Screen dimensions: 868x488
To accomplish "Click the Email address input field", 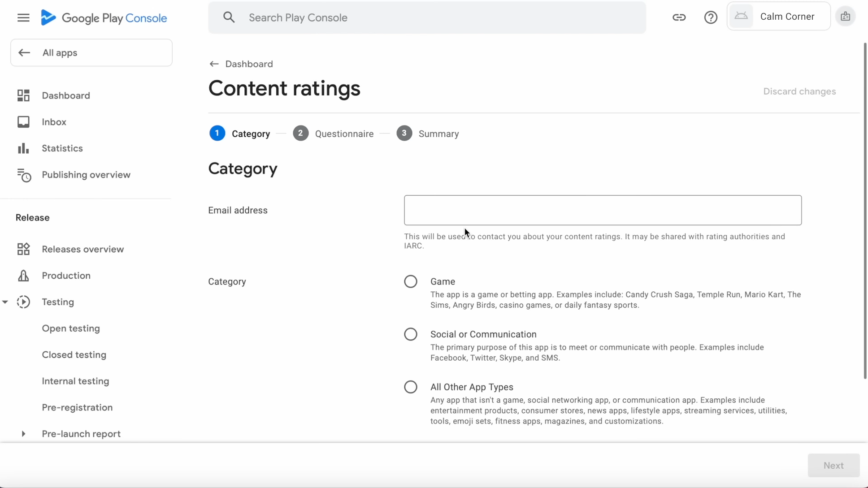I will point(602,210).
